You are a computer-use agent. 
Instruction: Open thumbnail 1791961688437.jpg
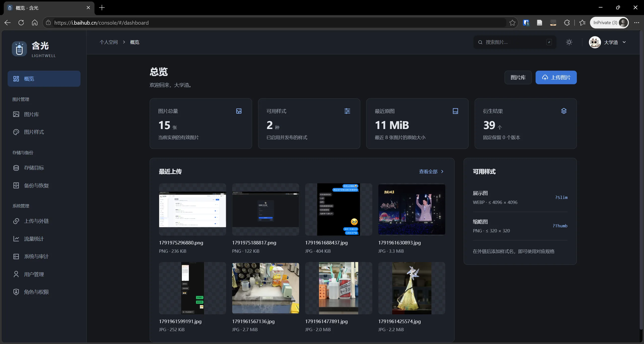coord(339,209)
